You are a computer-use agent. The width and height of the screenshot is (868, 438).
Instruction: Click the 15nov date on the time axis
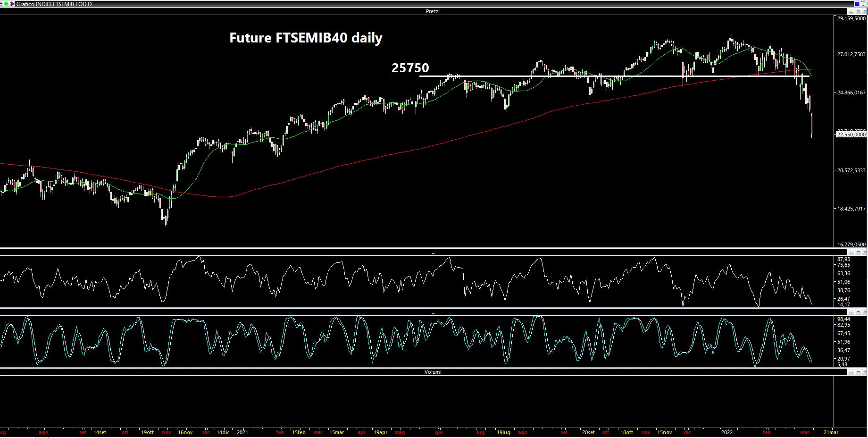pyautogui.click(x=664, y=432)
